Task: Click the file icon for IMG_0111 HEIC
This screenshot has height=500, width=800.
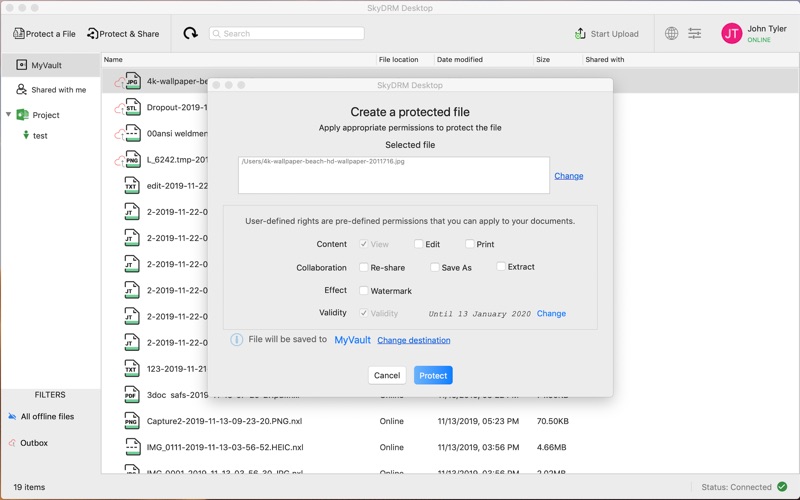Action: (x=132, y=447)
